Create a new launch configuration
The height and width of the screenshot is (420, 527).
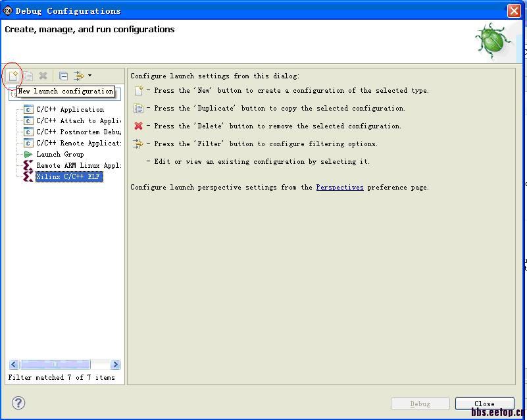13,76
